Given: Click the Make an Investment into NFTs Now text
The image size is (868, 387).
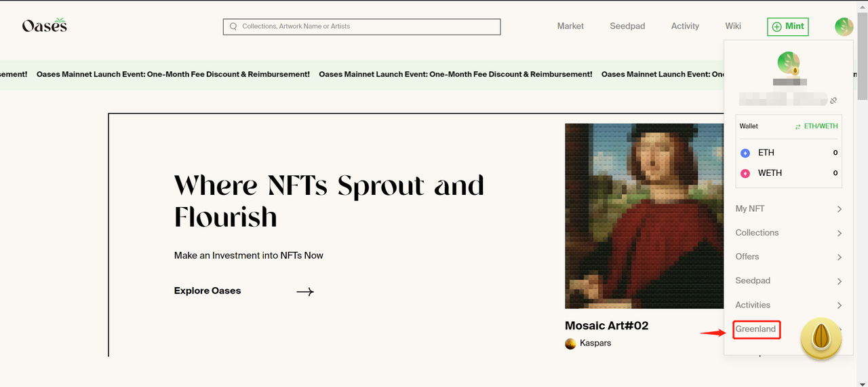Looking at the screenshot, I should coord(249,255).
